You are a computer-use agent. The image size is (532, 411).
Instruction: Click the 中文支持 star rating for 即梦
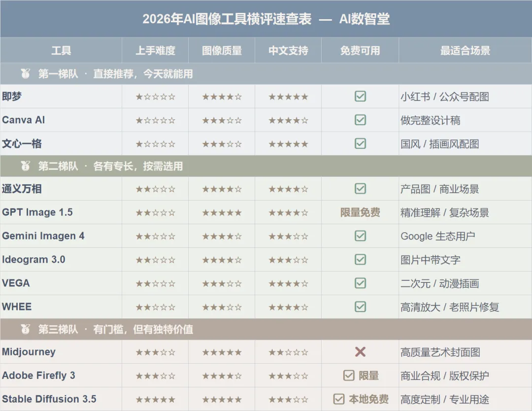288,97
